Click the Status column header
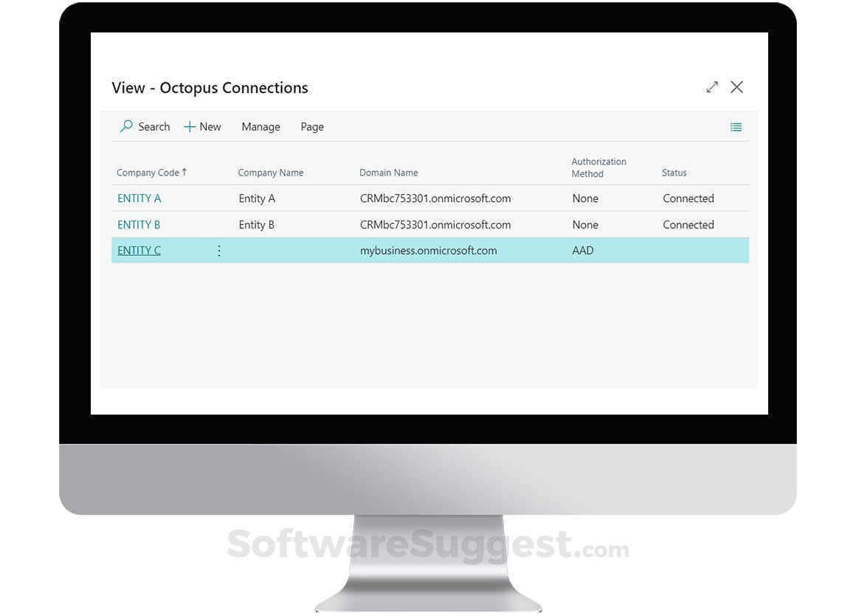856x616 pixels. tap(674, 172)
